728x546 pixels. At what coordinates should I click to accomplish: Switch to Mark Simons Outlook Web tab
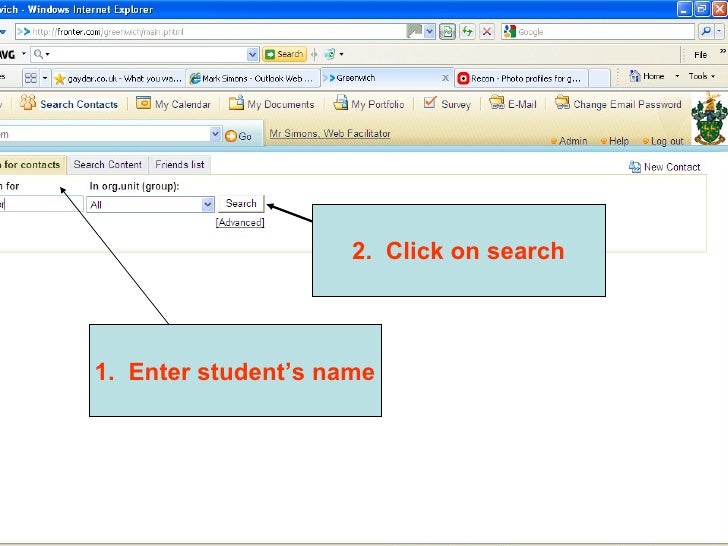253,78
